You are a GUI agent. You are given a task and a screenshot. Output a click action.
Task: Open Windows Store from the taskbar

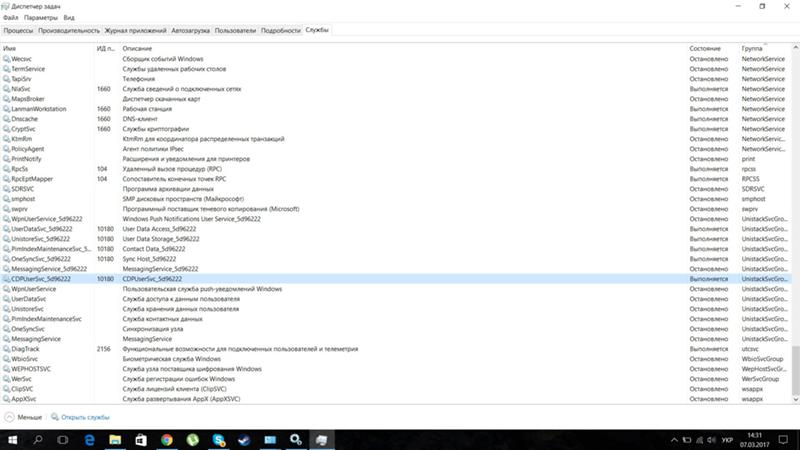tap(141, 440)
